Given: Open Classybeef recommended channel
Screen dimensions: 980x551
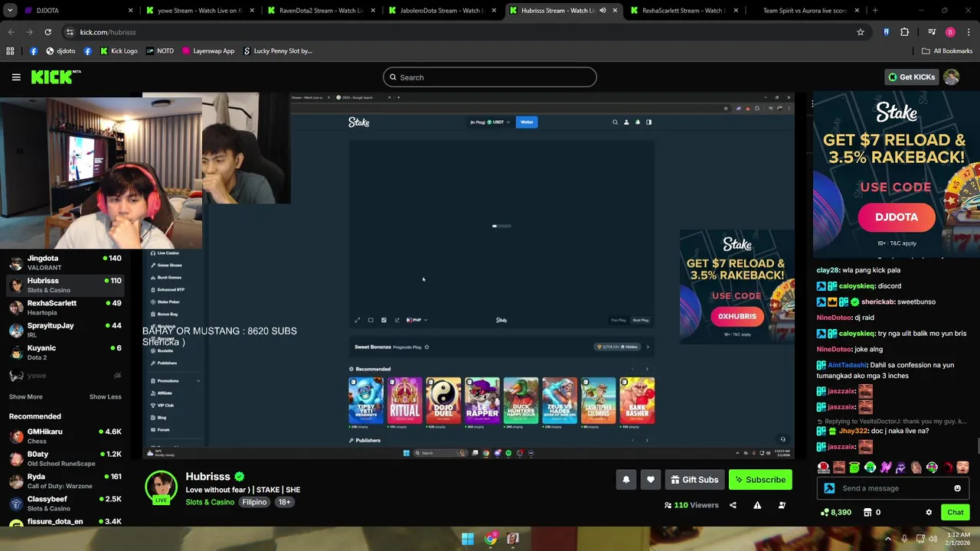Looking at the screenshot, I should tap(65, 504).
